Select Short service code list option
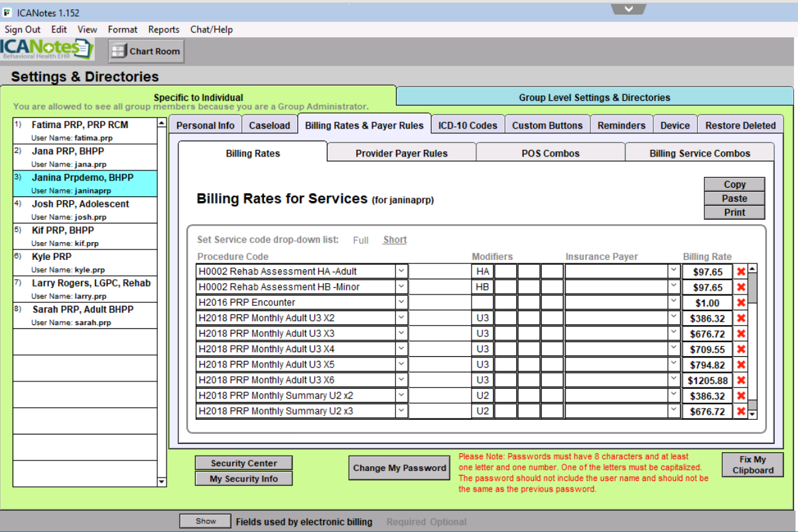 395,240
